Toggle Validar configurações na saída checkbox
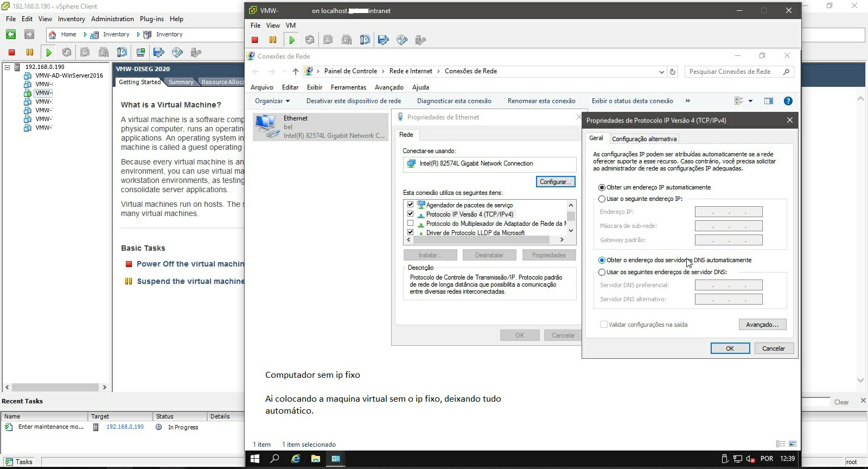Image resolution: width=868 pixels, height=469 pixels. point(604,325)
